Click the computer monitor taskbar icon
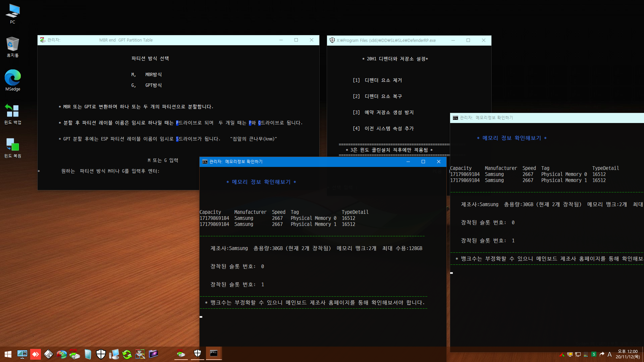Screen dimensions: 644x362 click(x=114, y=354)
